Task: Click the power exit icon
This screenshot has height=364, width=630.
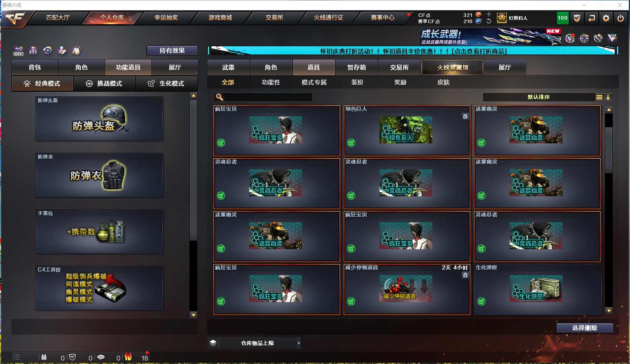Action: tap(621, 18)
